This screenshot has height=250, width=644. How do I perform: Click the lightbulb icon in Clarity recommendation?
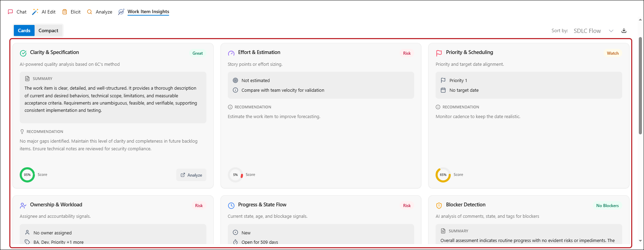pyautogui.click(x=22, y=132)
